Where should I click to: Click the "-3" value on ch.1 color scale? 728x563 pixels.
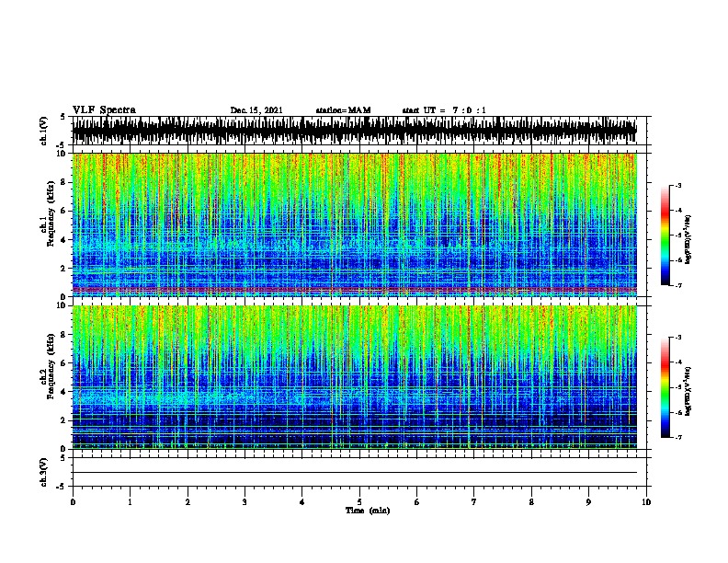pos(677,185)
